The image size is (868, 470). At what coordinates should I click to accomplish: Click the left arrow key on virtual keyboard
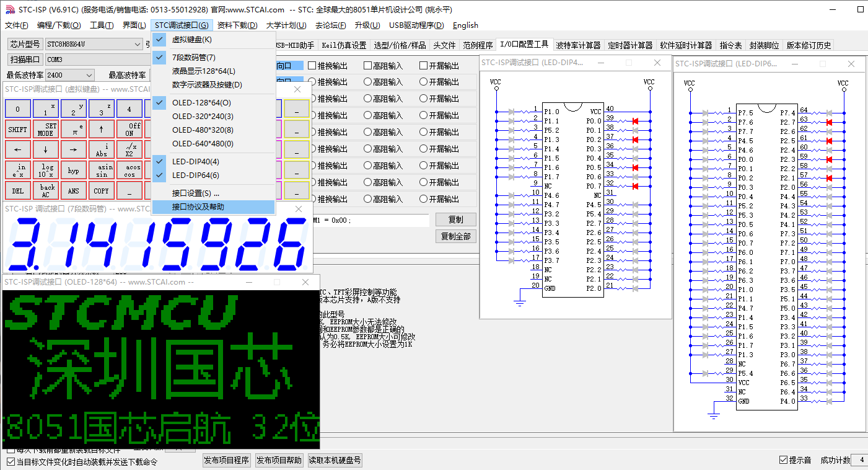pos(17,149)
